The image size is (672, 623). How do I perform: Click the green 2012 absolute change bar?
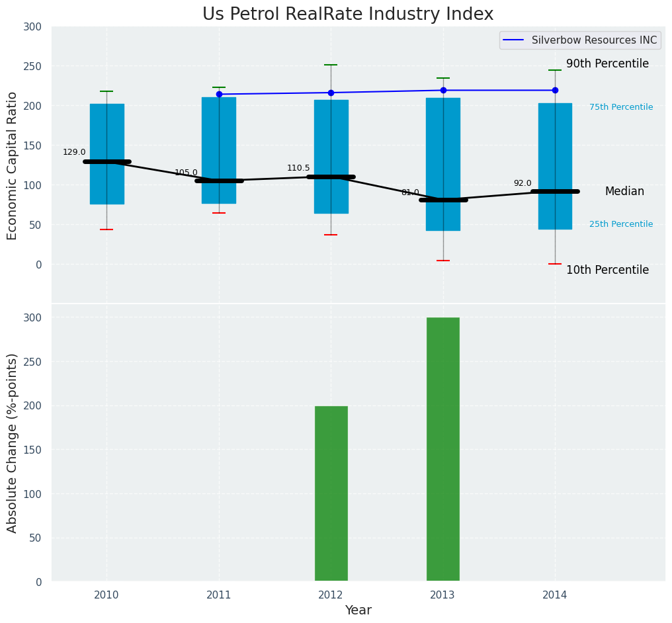pos(331,493)
